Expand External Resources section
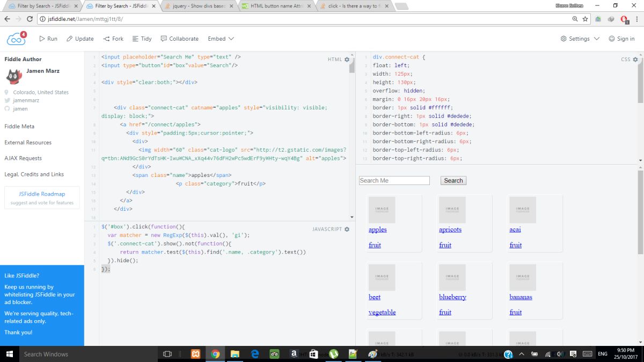This screenshot has height=362, width=644. coord(28,143)
